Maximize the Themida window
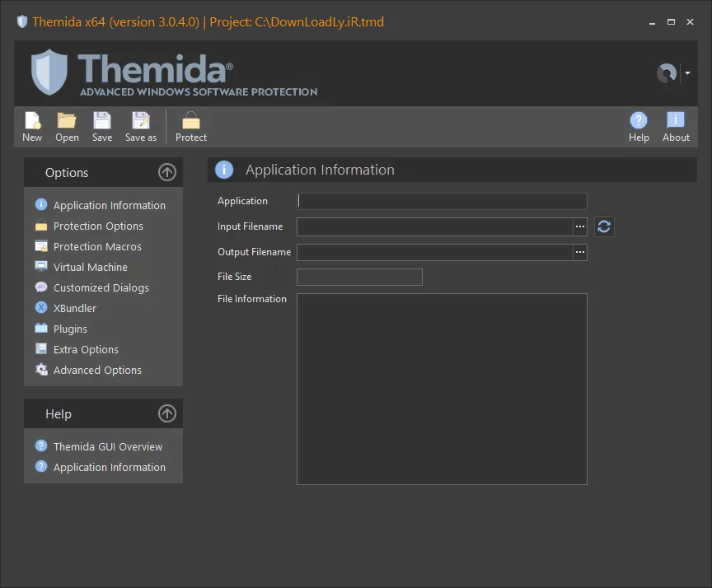Image resolution: width=712 pixels, height=588 pixels. click(671, 21)
